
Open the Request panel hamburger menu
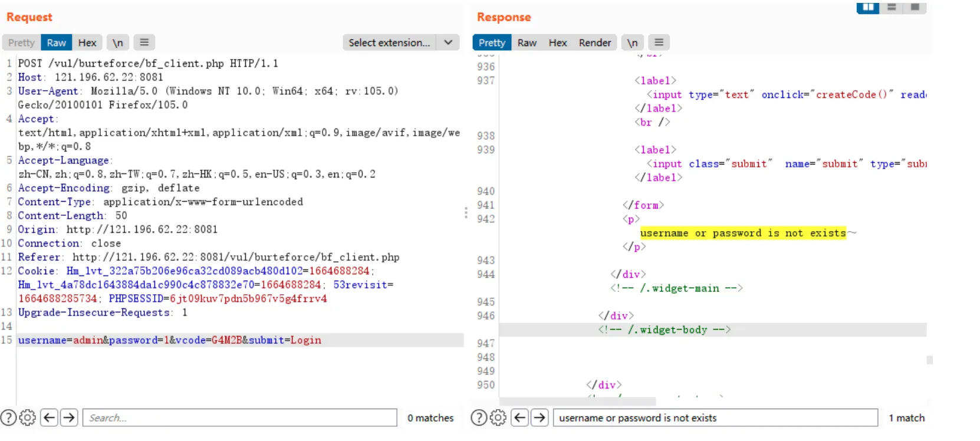pyautogui.click(x=144, y=42)
